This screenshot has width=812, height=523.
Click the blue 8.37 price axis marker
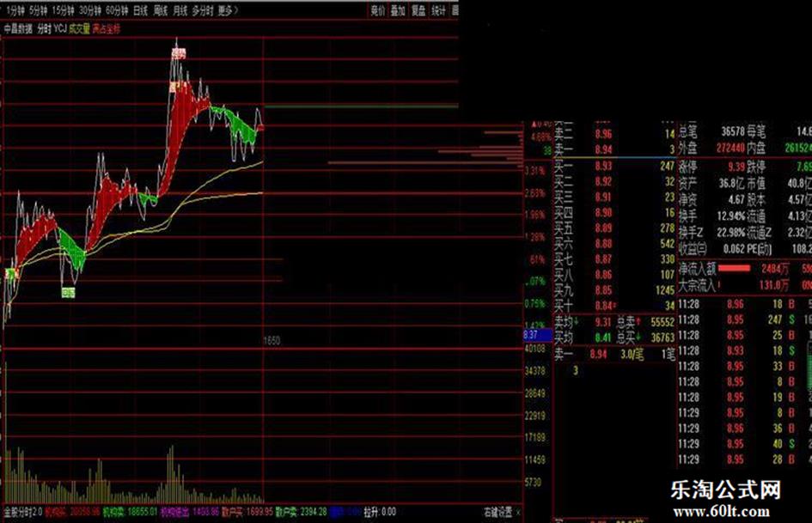(x=538, y=335)
